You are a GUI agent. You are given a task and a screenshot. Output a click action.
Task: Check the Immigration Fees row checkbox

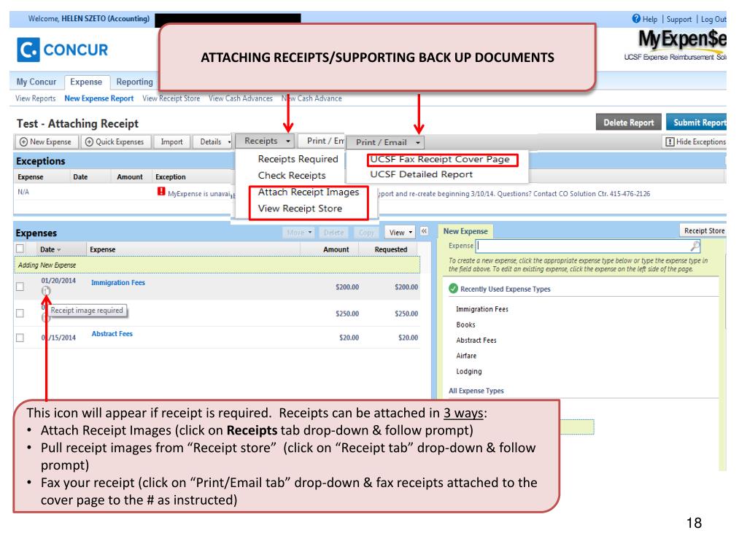click(x=20, y=287)
